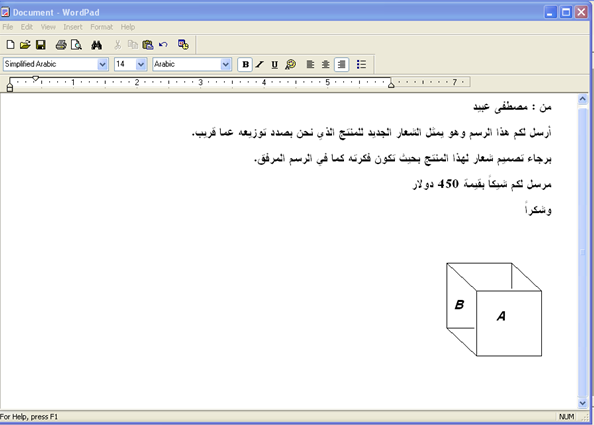The image size is (594, 425).
Task: Toggle Underline formatting button
Action: [275, 64]
